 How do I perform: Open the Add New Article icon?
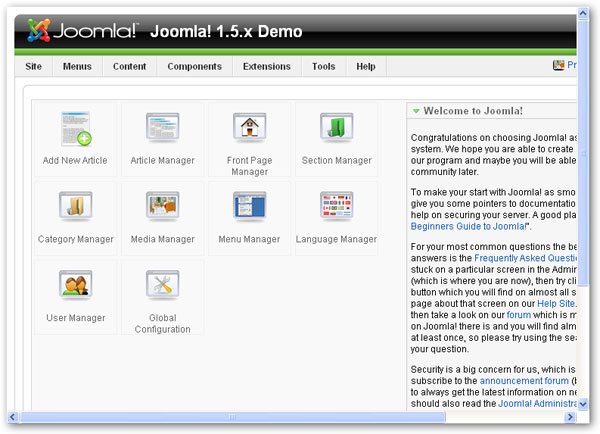click(76, 129)
